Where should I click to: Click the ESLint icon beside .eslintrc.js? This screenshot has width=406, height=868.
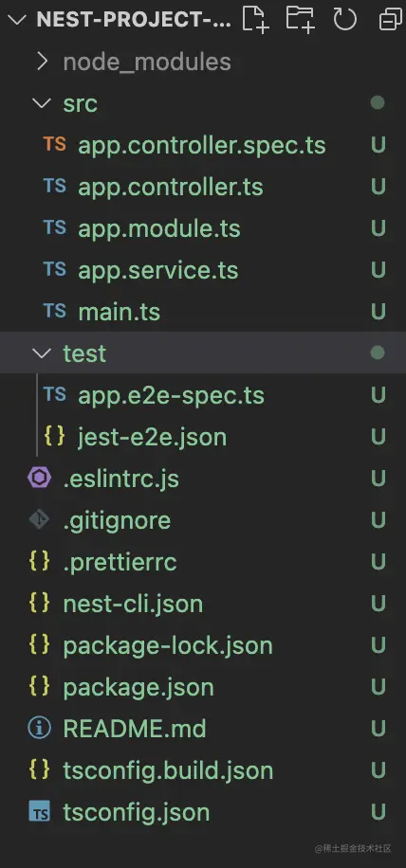[39, 479]
